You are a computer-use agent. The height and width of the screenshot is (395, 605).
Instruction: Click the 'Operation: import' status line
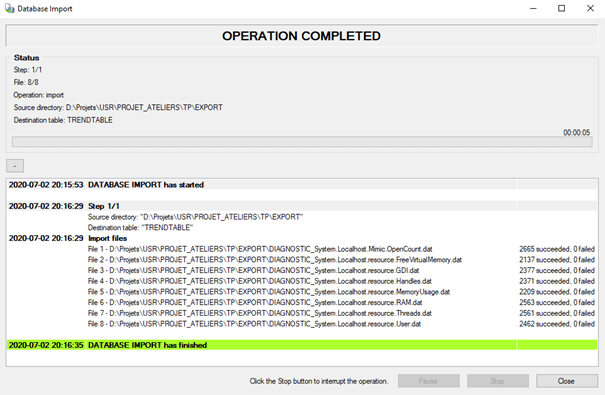pos(39,95)
